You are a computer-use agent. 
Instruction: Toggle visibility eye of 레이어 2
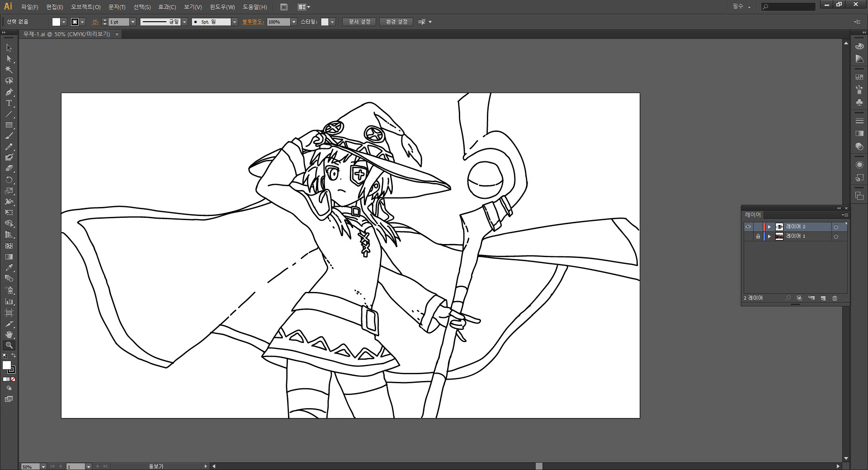pos(748,227)
